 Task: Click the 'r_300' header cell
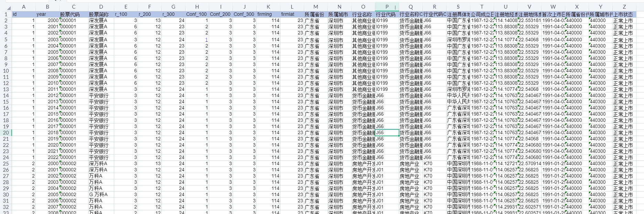point(173,14)
